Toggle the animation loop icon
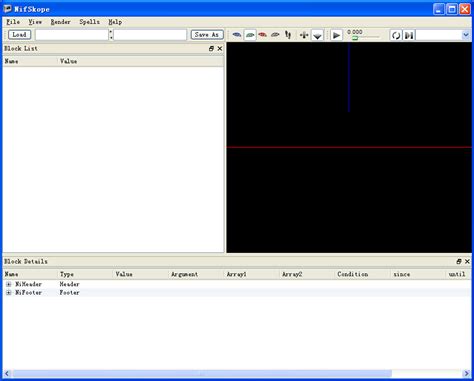 pos(396,35)
